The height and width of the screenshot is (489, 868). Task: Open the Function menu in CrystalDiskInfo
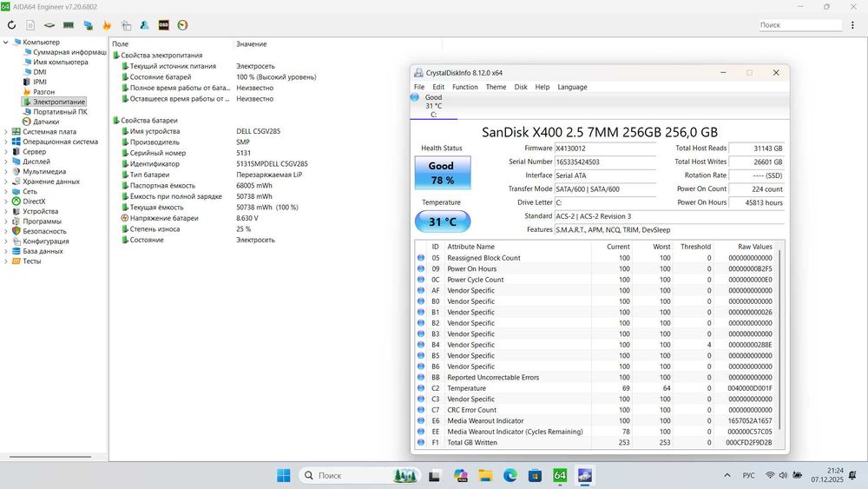coord(465,87)
